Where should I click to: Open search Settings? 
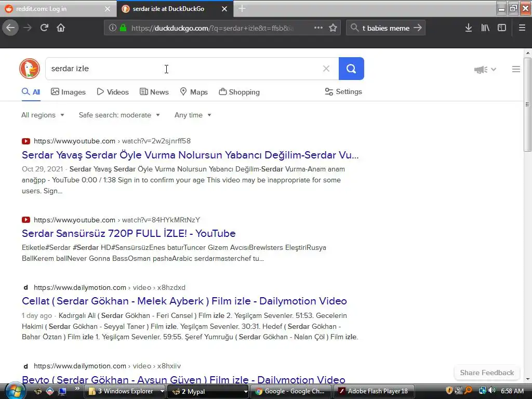coord(343,91)
